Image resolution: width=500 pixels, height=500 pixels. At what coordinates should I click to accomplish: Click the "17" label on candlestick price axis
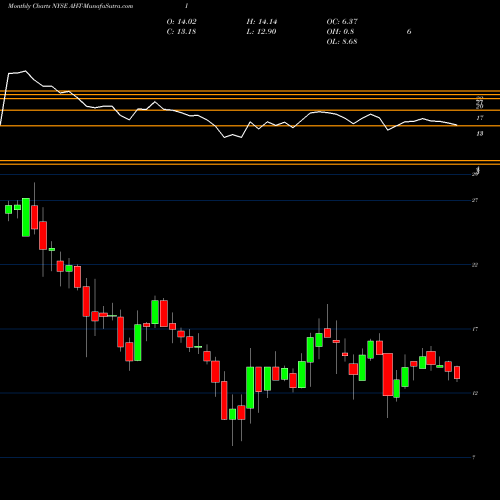475,329
